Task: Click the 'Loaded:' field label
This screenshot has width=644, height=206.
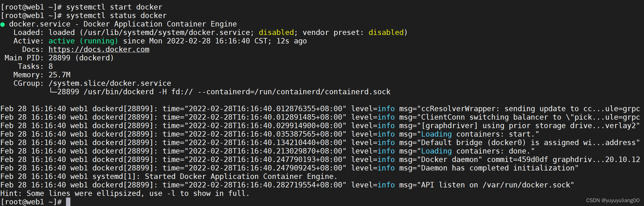Action: [x=28, y=33]
